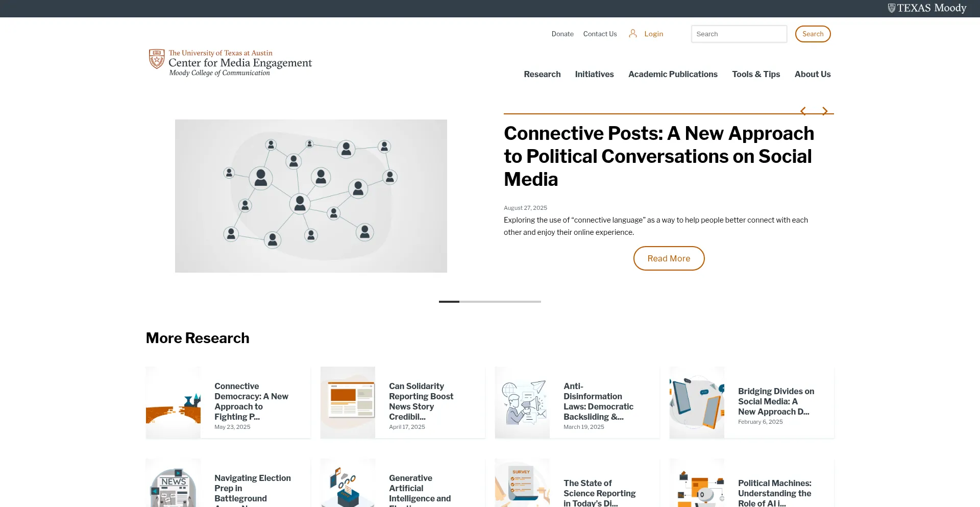The width and height of the screenshot is (980, 507).
Task: Expand the Academic Publications menu
Action: 673,74
